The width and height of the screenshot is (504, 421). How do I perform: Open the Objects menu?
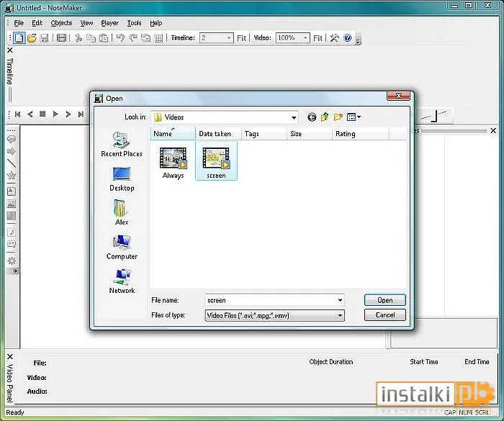tap(61, 23)
